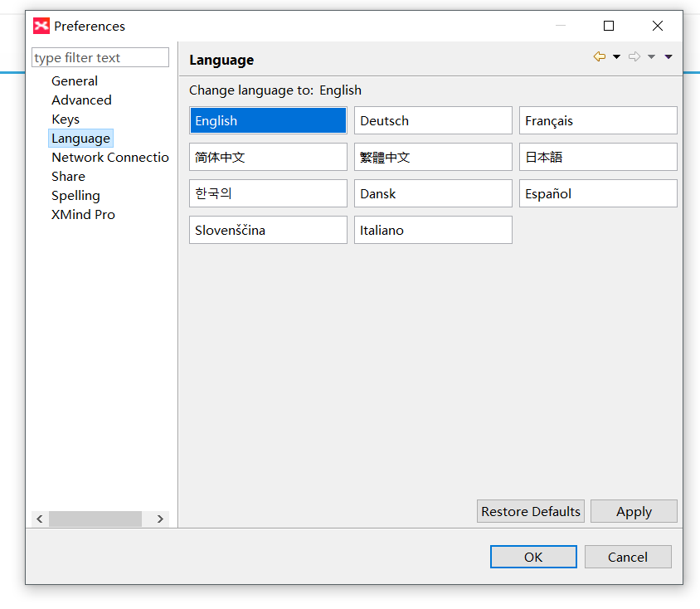Open the preferences view menu dropdown
Image resolution: width=700 pixels, height=609 pixels.
(668, 56)
